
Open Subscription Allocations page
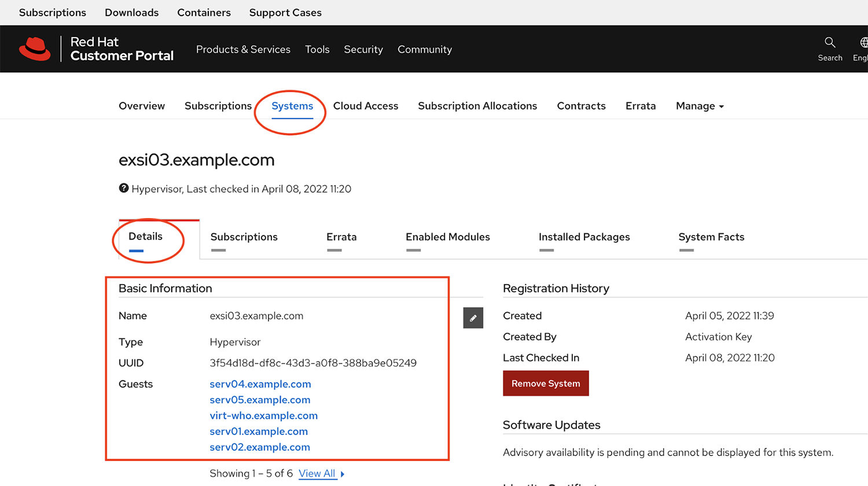pyautogui.click(x=477, y=106)
